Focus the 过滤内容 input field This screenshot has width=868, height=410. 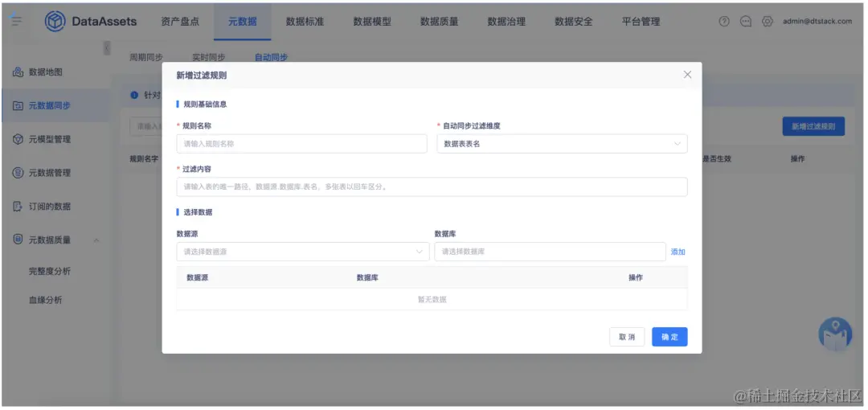tap(432, 187)
